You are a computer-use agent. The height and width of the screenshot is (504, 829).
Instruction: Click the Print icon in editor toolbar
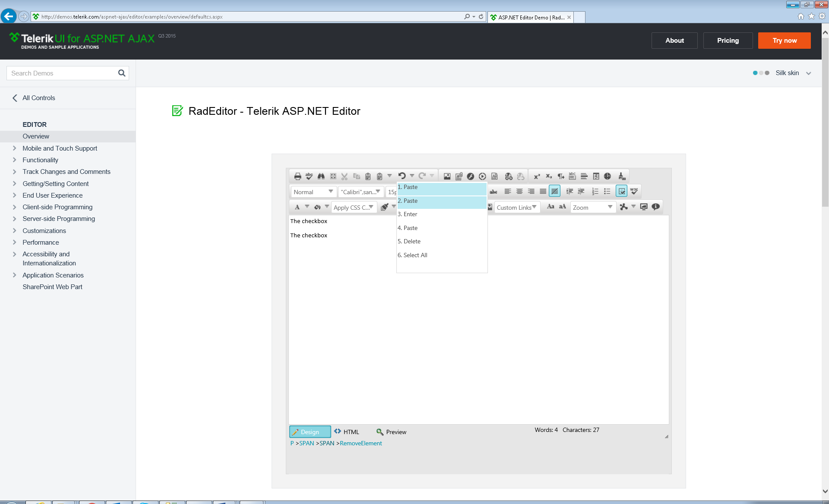point(297,176)
